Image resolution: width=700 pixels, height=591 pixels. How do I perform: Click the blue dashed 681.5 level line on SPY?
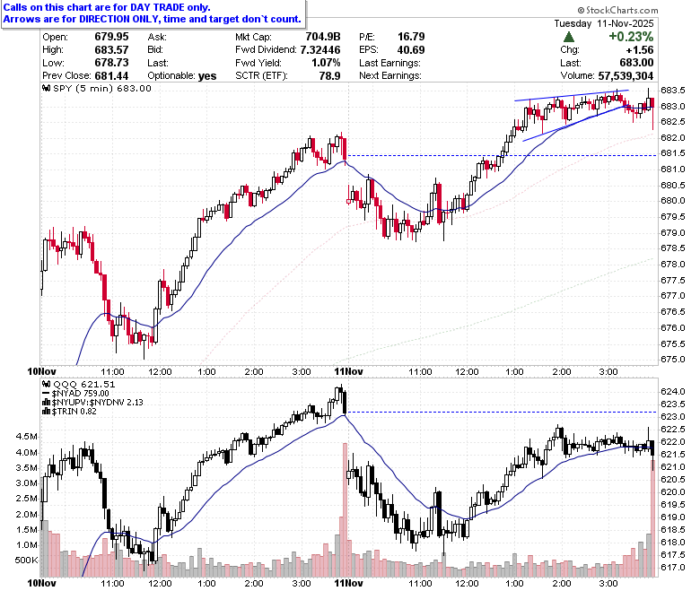tap(503, 156)
